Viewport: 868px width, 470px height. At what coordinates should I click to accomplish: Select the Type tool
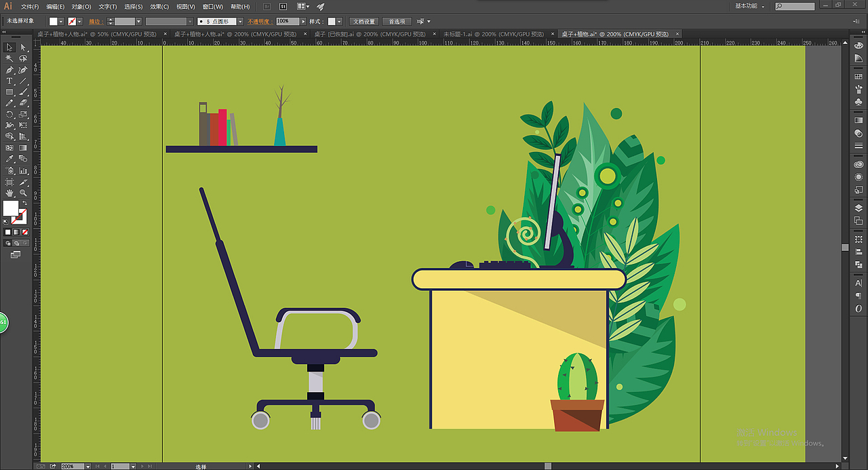tap(9, 81)
